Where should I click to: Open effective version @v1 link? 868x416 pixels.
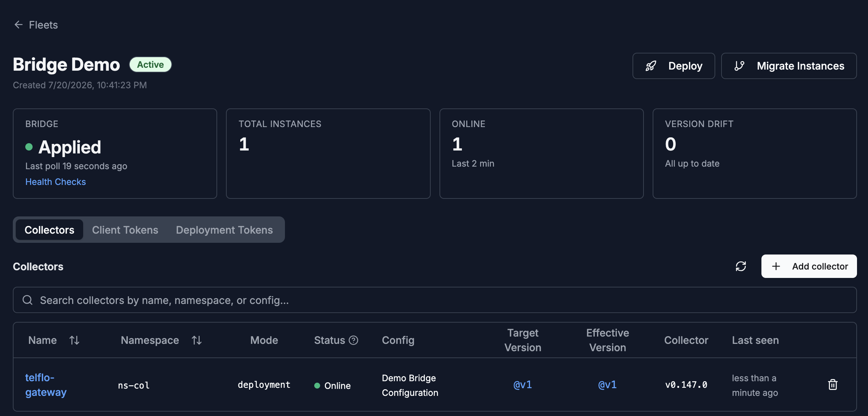(607, 385)
